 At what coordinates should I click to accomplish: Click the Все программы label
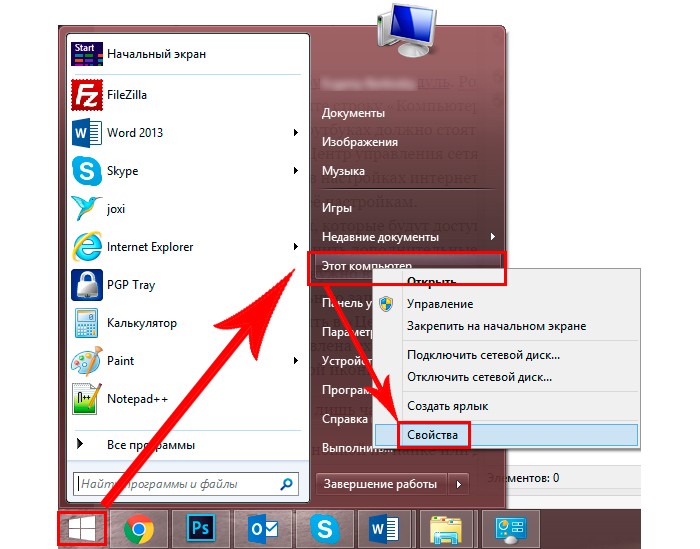[x=151, y=445]
